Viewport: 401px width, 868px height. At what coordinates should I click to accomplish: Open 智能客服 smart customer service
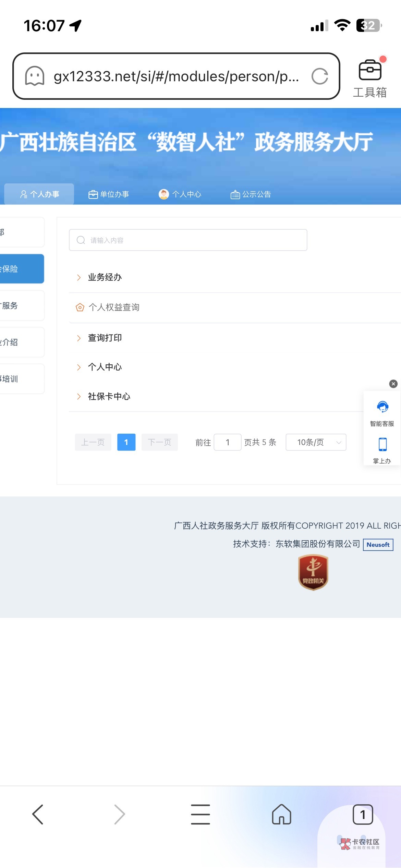(x=382, y=413)
